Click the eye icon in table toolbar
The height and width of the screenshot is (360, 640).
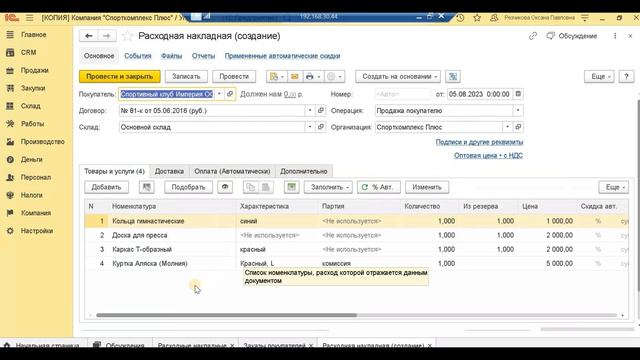coord(225,187)
